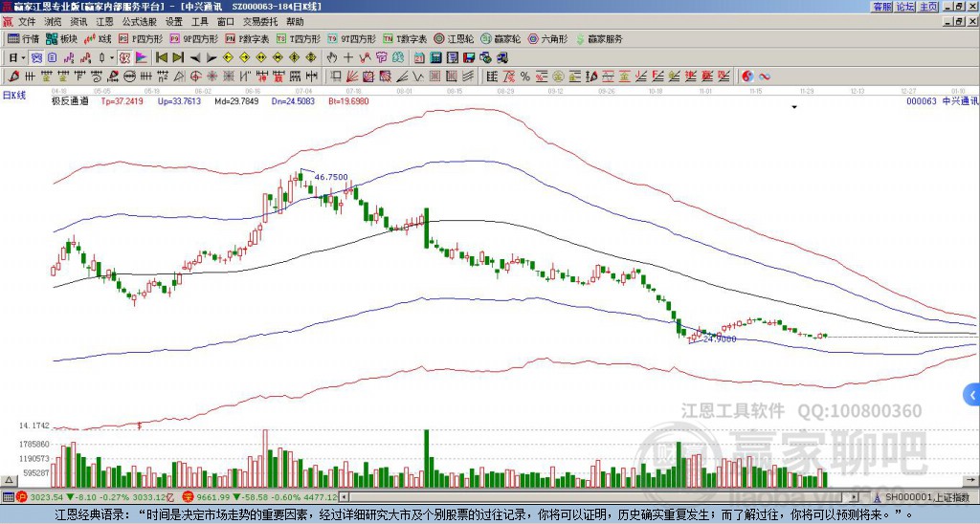Click the horizontal scrollbar right arrow

[x=854, y=497]
